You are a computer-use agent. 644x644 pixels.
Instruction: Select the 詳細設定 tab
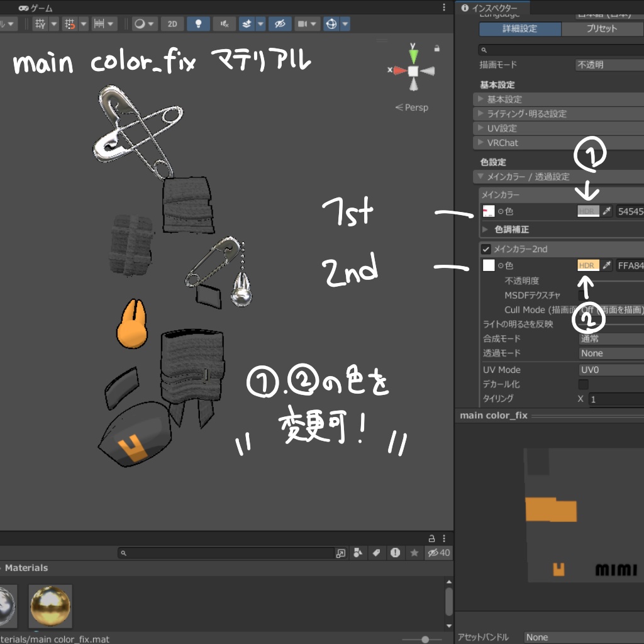520,29
